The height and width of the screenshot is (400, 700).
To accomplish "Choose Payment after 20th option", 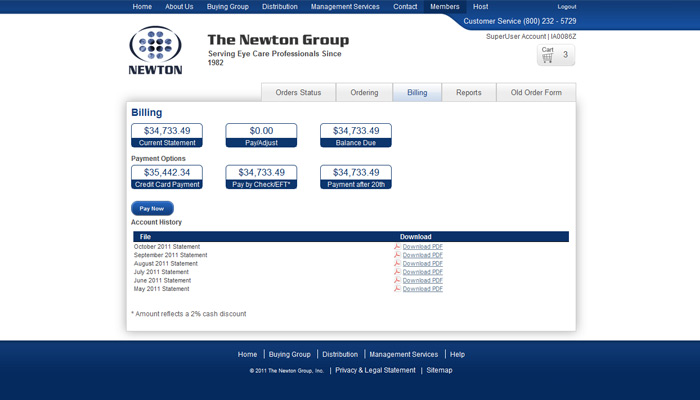I will (356, 177).
